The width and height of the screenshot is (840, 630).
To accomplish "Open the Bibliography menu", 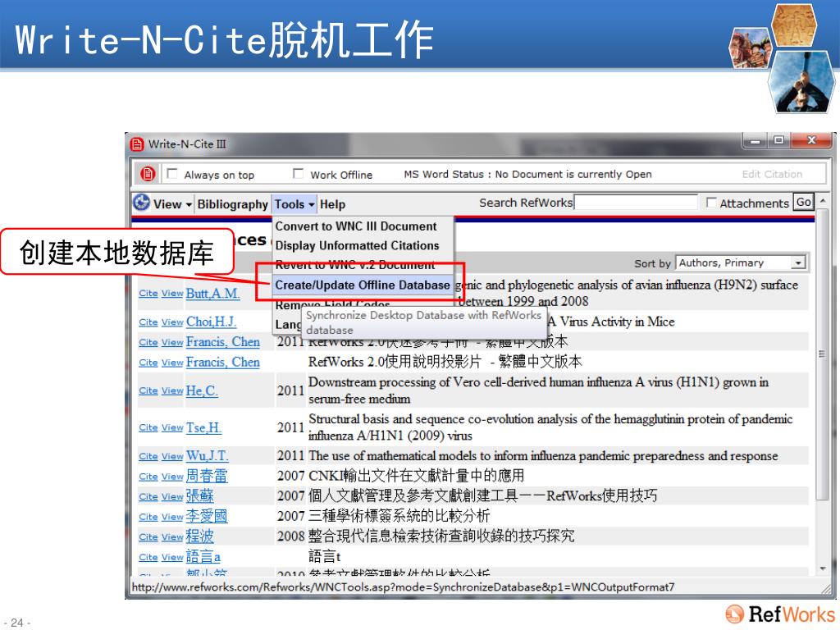I will (x=232, y=204).
